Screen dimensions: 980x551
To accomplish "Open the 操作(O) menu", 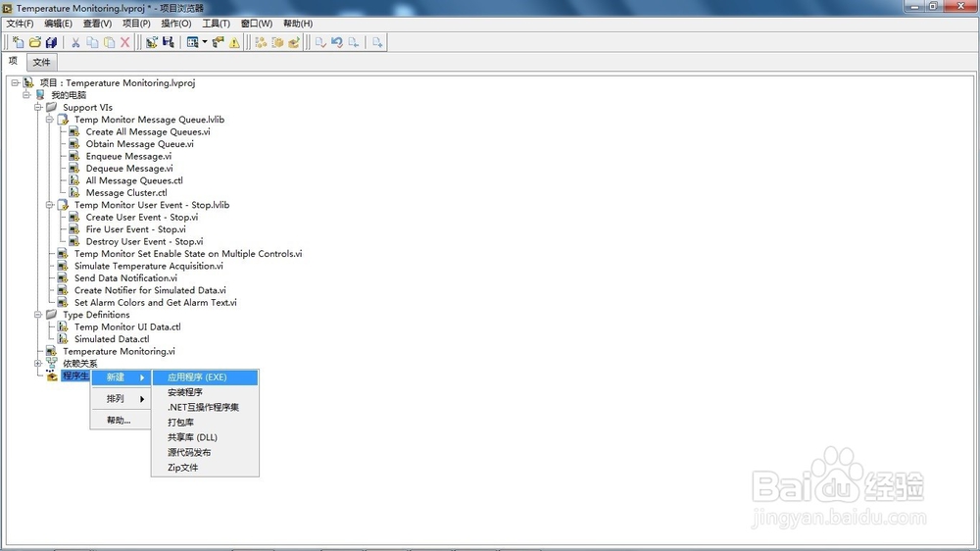I will click(x=176, y=24).
